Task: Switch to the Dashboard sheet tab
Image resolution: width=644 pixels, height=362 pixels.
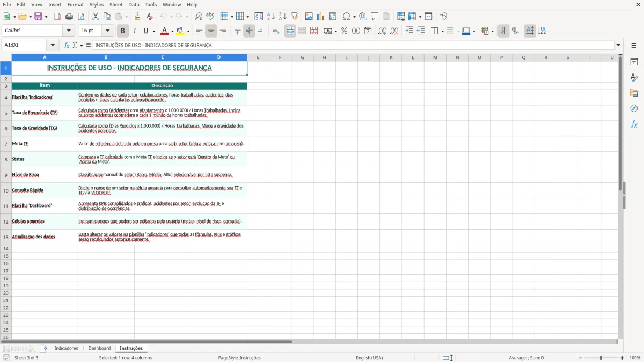Action: (x=99, y=349)
